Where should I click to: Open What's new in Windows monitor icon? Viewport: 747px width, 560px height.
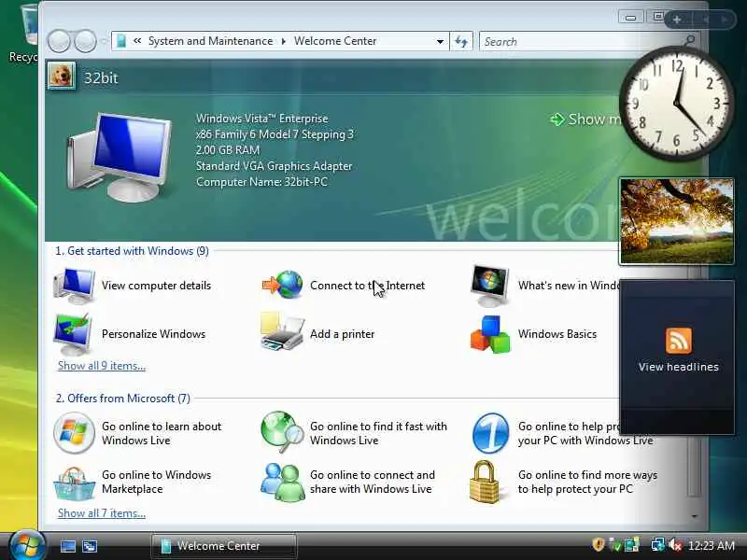coord(489,286)
